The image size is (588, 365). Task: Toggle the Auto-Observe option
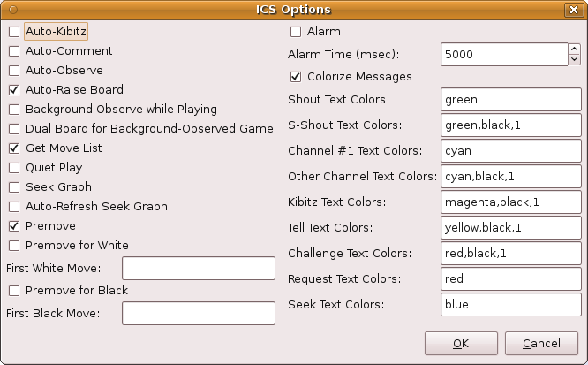pos(14,71)
